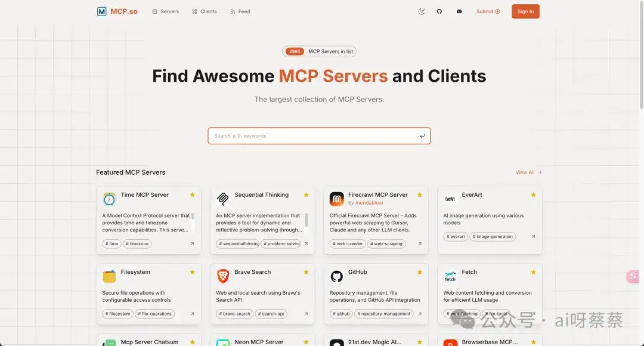Click the EverArt logo icon
This screenshot has height=346, width=644.
pyautogui.click(x=450, y=199)
